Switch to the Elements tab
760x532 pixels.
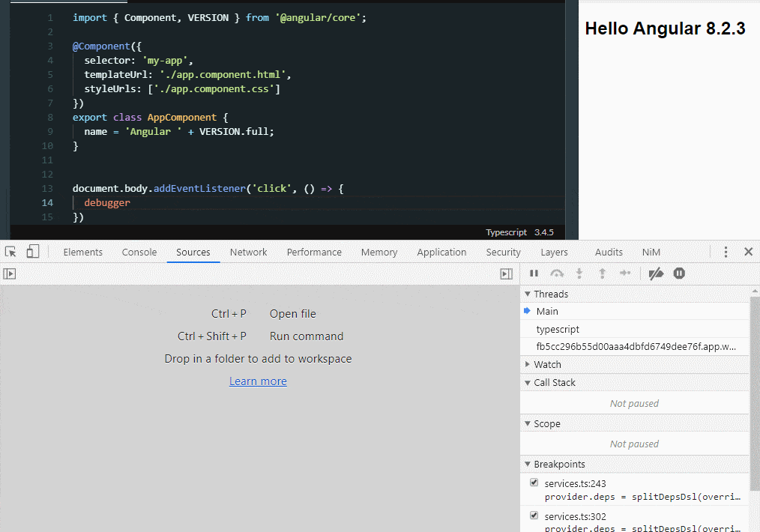(x=83, y=252)
